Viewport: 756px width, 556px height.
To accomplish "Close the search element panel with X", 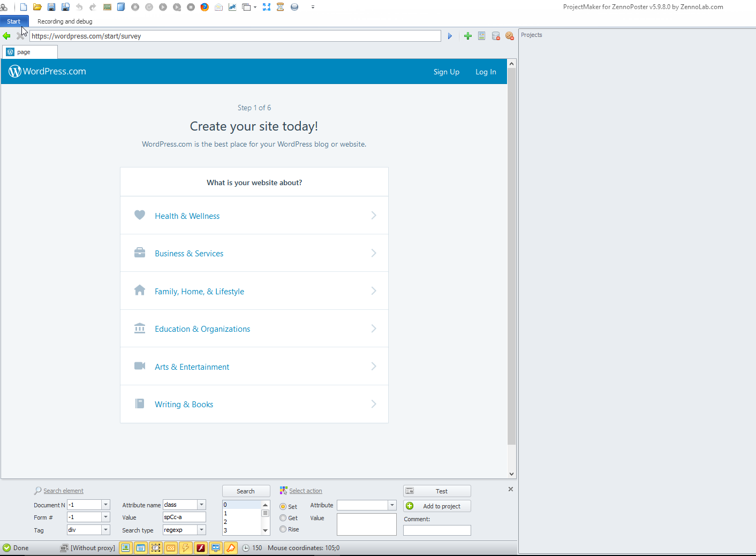I will (511, 489).
